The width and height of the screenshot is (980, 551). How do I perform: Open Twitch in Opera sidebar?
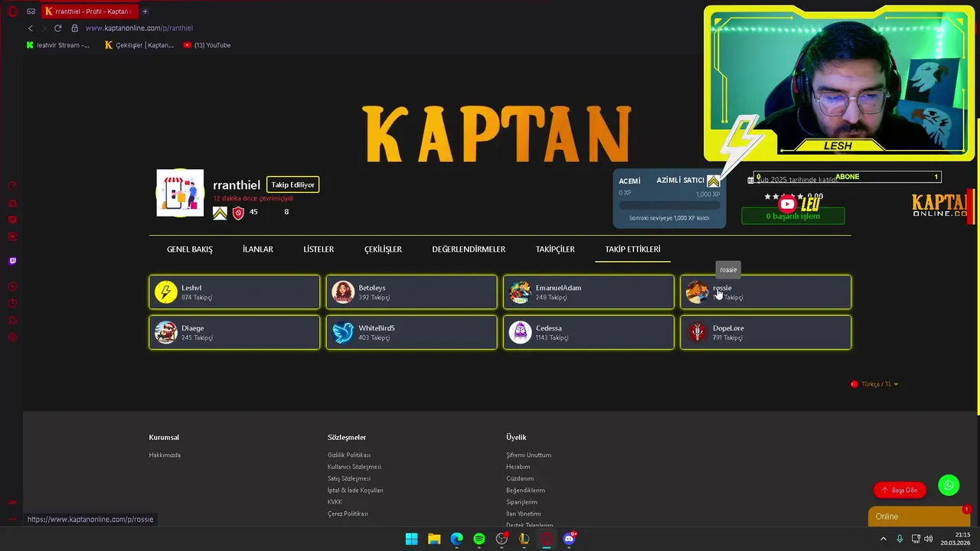[12, 261]
